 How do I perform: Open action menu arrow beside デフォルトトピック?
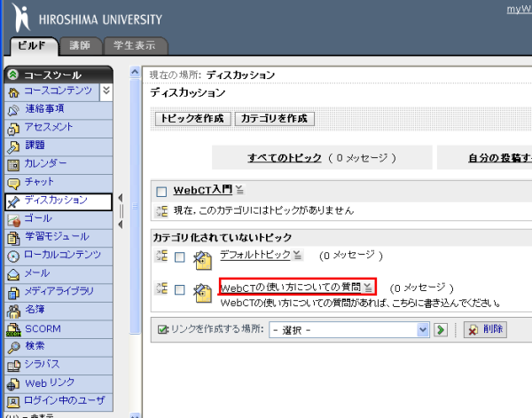(298, 255)
